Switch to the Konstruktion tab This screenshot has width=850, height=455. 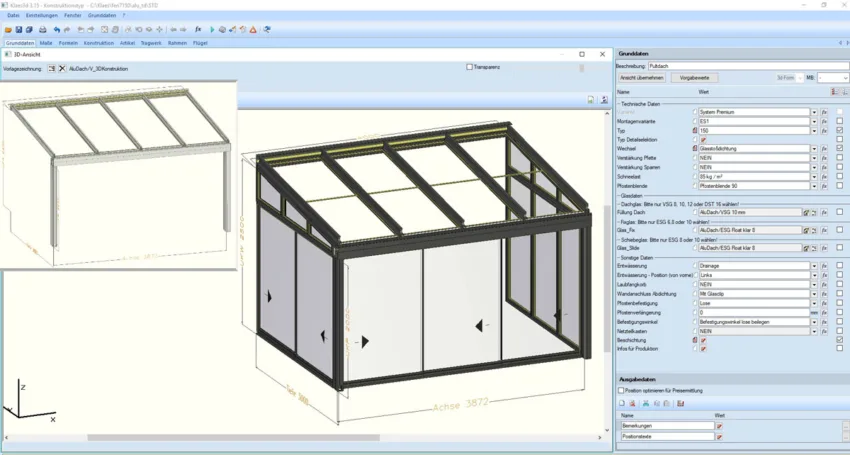coord(99,43)
